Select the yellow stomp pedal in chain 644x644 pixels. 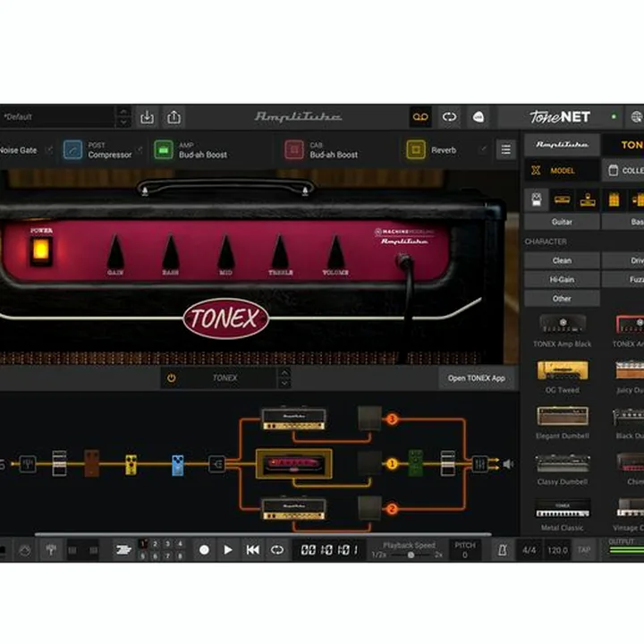coord(131,464)
